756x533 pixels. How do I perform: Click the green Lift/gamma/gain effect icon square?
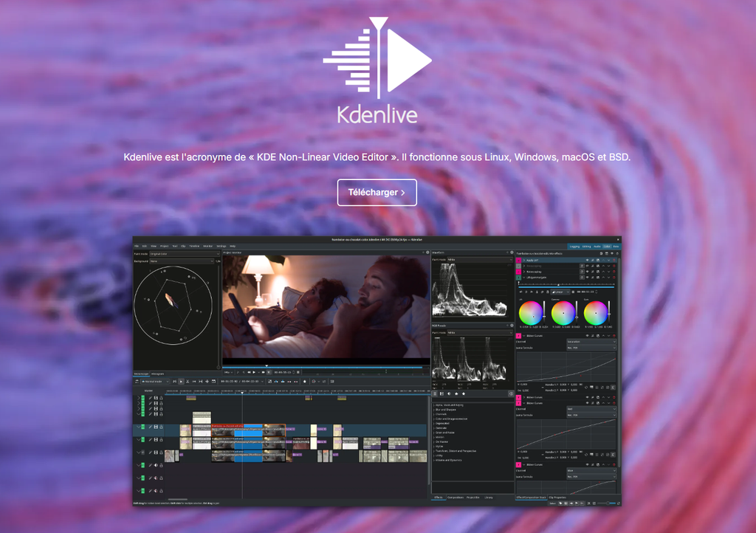pos(518,277)
